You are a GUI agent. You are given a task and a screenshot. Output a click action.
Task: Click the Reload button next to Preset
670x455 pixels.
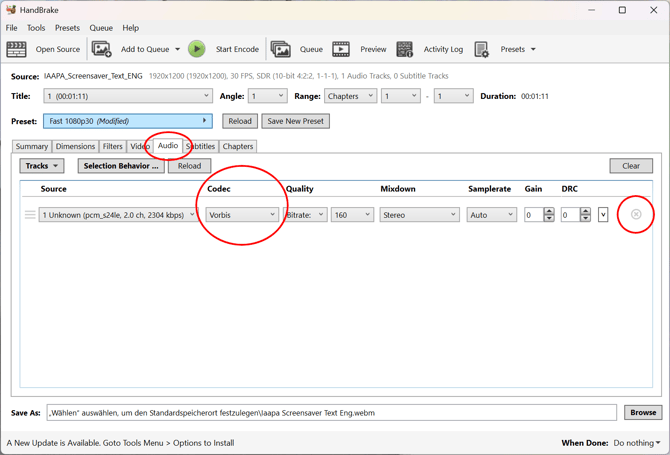click(x=240, y=121)
